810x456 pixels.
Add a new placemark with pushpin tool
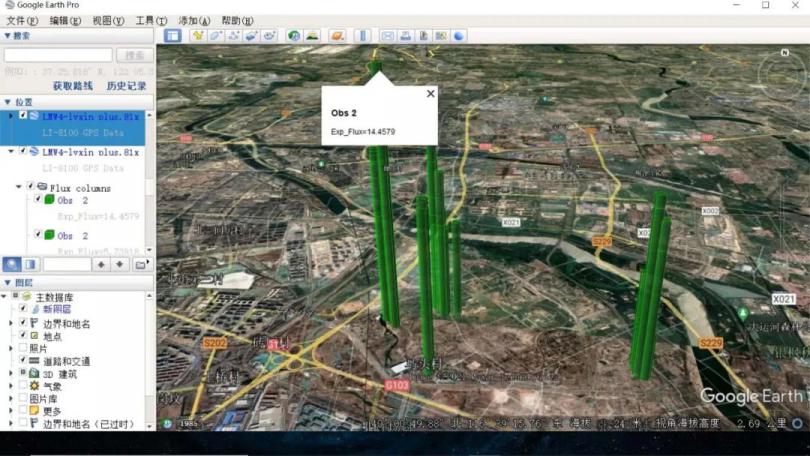pos(198,36)
